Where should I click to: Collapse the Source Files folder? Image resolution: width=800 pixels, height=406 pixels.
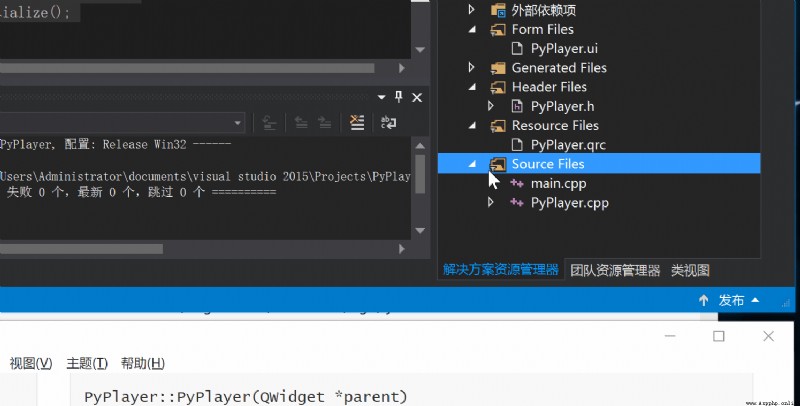point(472,164)
